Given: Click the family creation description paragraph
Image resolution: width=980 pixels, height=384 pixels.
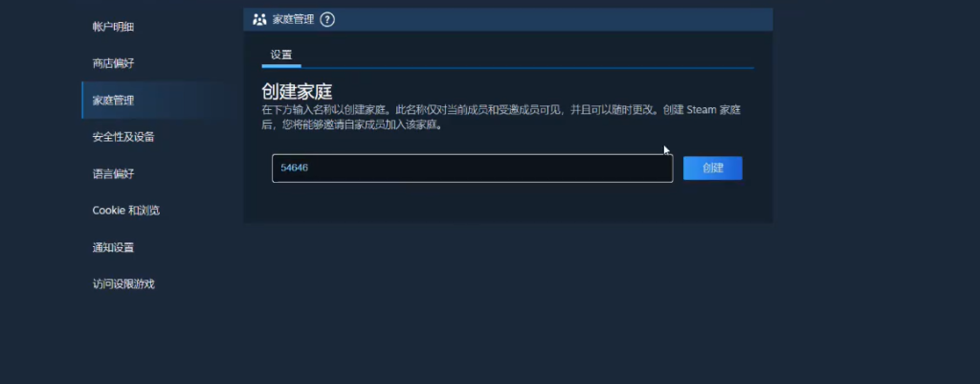Looking at the screenshot, I should (x=501, y=117).
